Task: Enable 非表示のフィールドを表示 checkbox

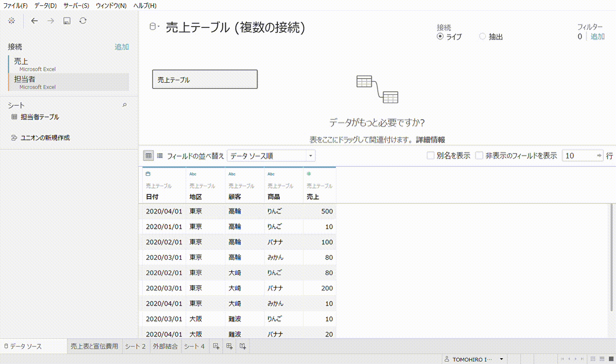Action: 479,156
